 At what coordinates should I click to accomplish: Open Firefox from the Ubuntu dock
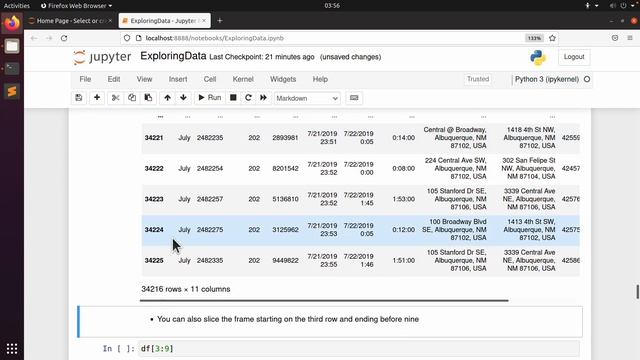12,23
